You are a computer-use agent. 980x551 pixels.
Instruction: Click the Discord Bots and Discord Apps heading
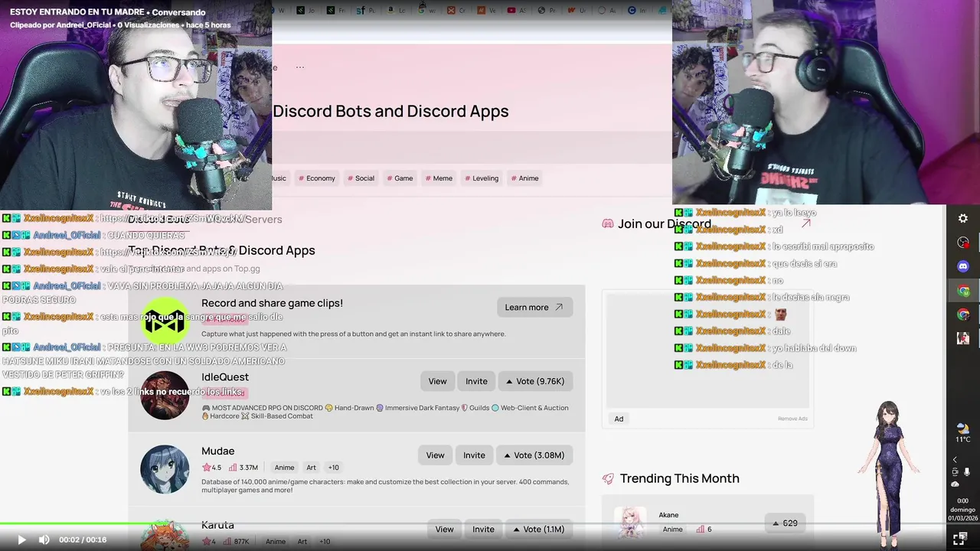[x=390, y=111]
